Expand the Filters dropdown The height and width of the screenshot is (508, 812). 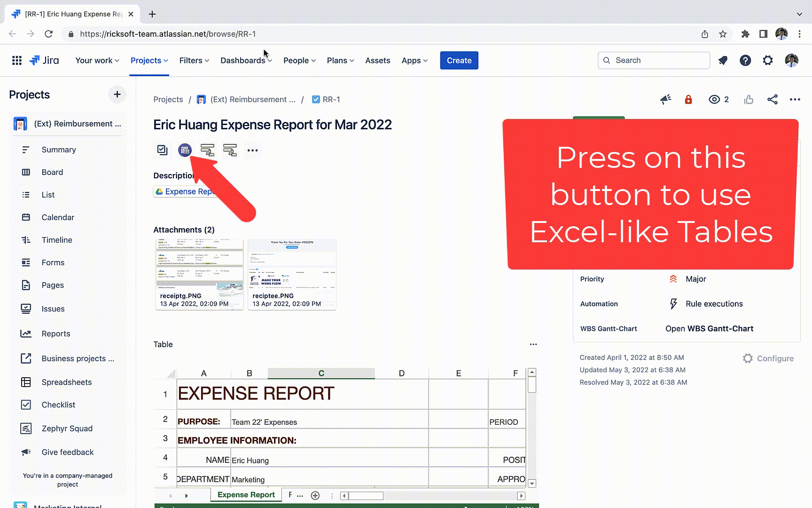tap(194, 60)
